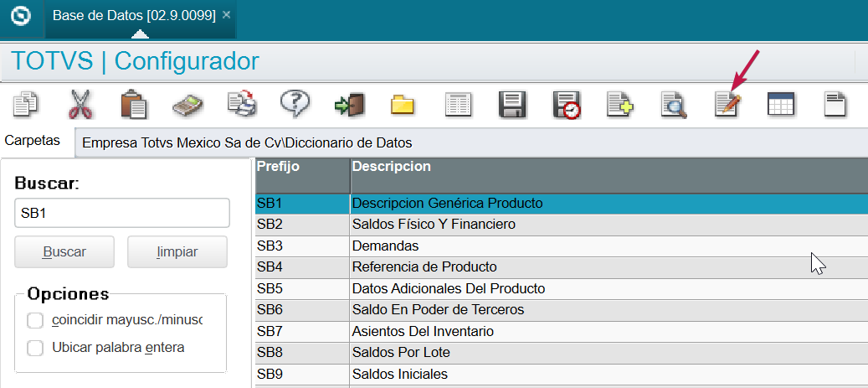Click the Buscar text field containing SB1
868x388 pixels.
point(121,213)
